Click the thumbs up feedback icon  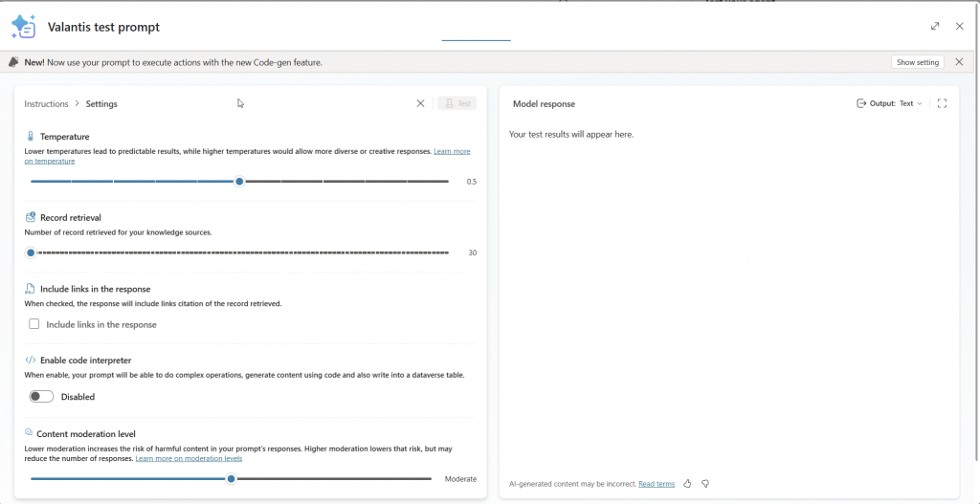pos(687,484)
